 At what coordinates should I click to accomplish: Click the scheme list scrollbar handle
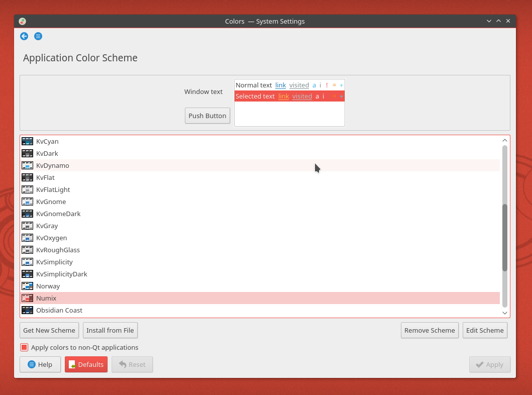tap(505, 238)
